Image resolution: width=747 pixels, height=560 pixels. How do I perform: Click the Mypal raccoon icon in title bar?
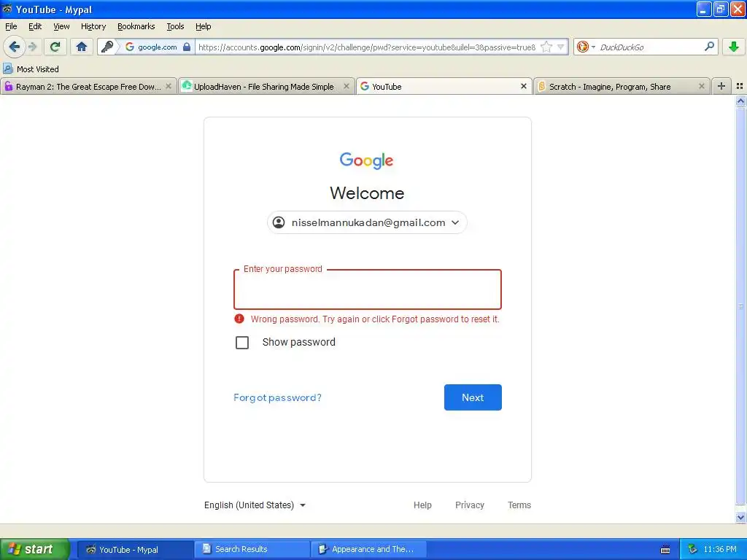(7, 9)
